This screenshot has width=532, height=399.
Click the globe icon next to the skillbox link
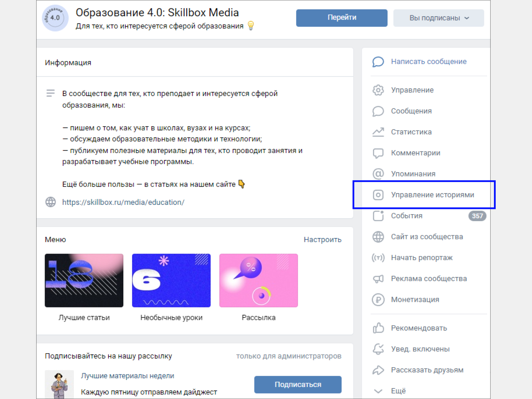click(x=50, y=202)
